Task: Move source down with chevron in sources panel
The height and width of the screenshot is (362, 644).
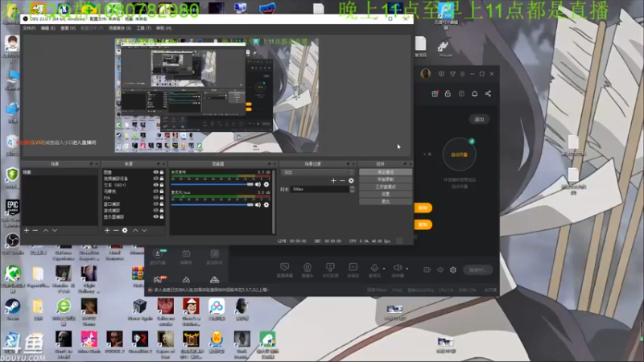Action: (x=144, y=231)
